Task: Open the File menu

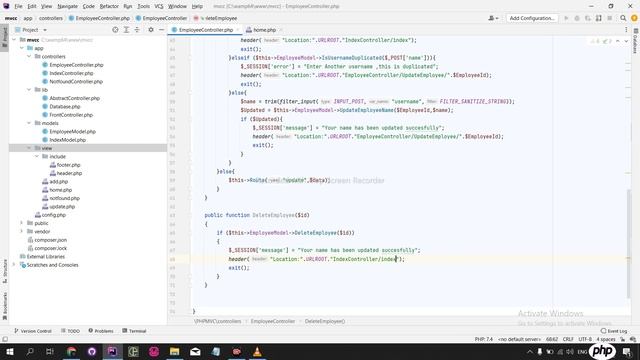Action: point(18,6)
